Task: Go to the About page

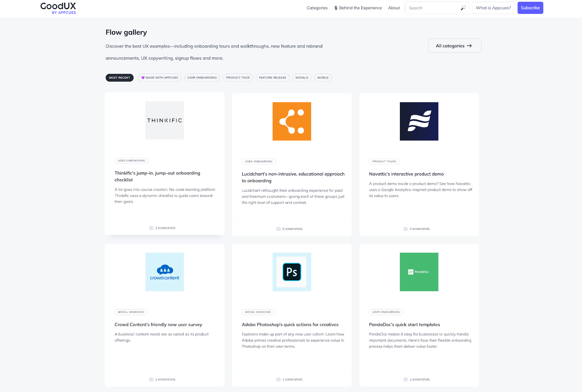Action: (x=394, y=8)
